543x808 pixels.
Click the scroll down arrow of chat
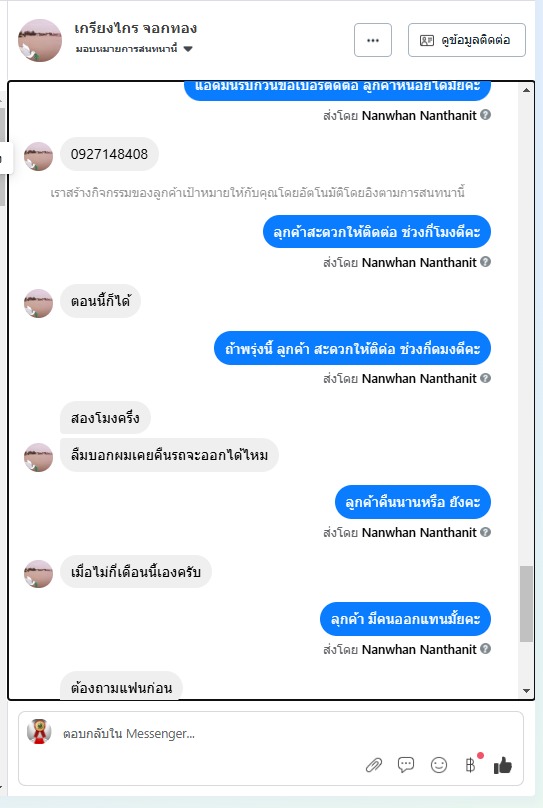tap(526, 691)
